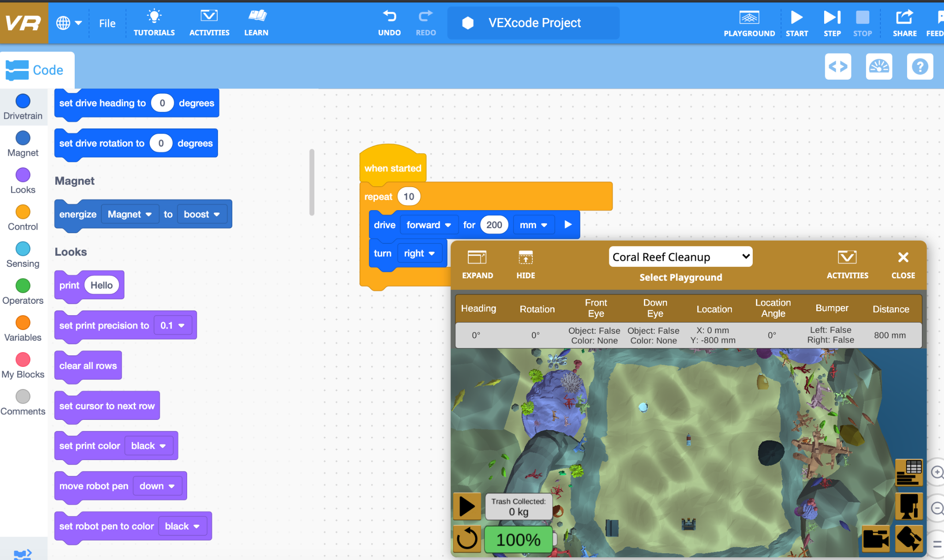The width and height of the screenshot is (944, 560).
Task: Hide the playground window
Action: pos(525,263)
